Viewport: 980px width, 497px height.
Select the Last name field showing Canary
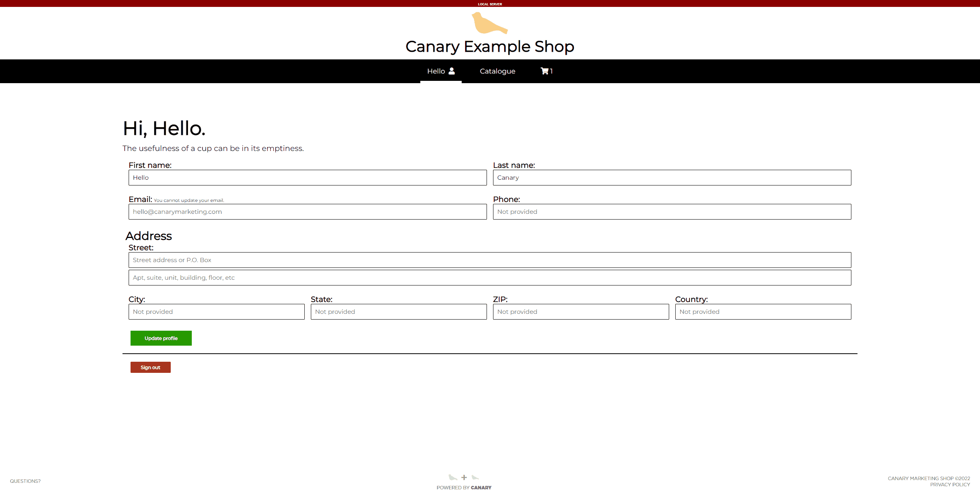point(672,177)
